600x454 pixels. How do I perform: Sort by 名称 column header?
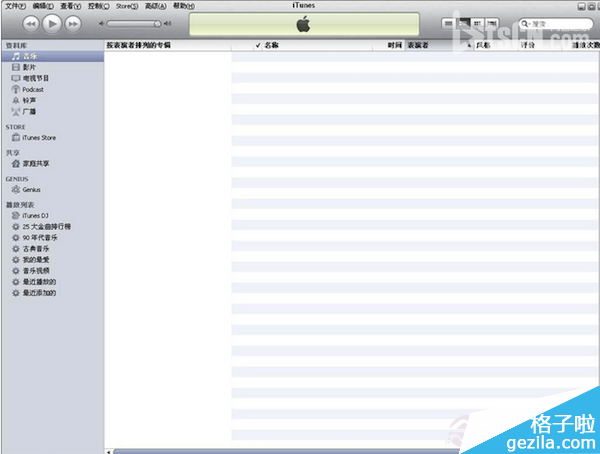click(318, 45)
